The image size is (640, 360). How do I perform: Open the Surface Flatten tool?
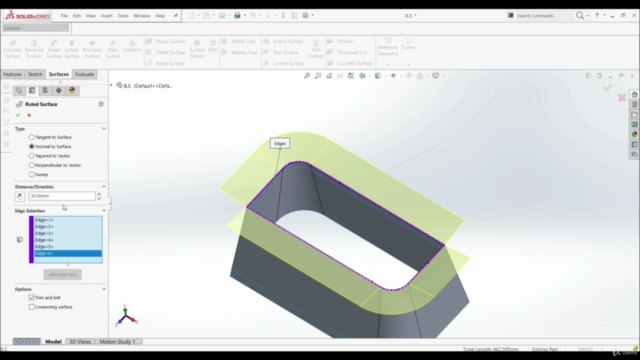[x=197, y=49]
